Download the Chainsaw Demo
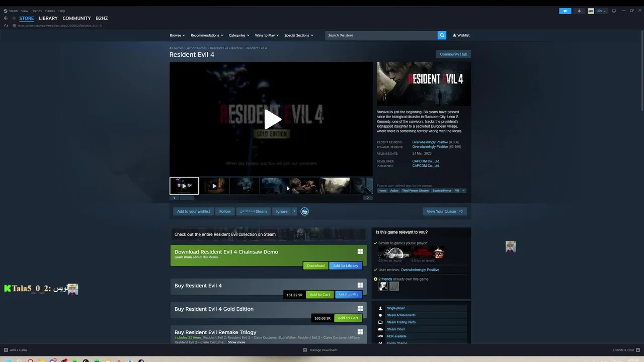Image resolution: width=644 pixels, height=362 pixels. (x=315, y=265)
